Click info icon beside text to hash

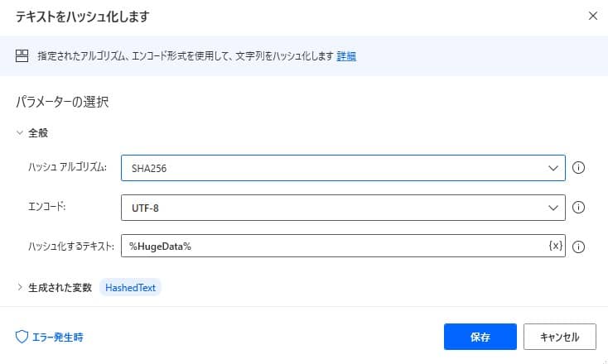click(x=579, y=247)
